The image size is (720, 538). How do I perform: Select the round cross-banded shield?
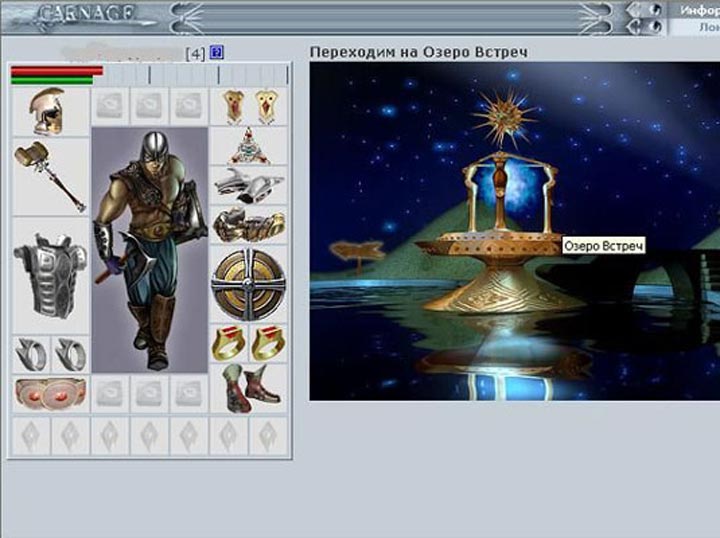coord(248,284)
